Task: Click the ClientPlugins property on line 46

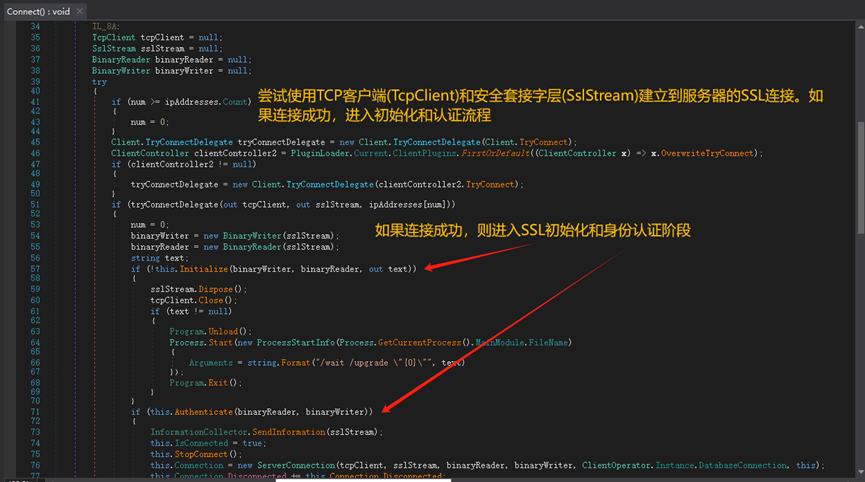Action: tap(425, 153)
